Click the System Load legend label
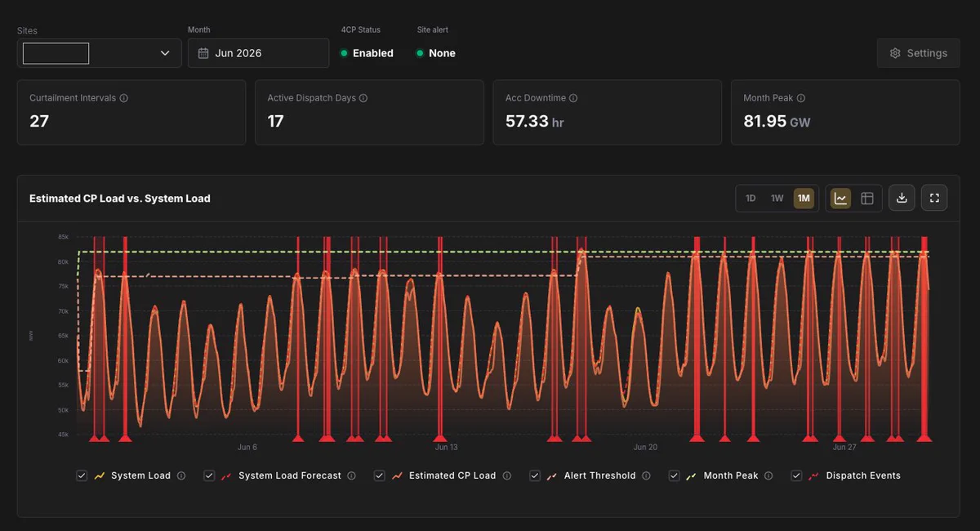The height and width of the screenshot is (531, 980). tap(141, 475)
